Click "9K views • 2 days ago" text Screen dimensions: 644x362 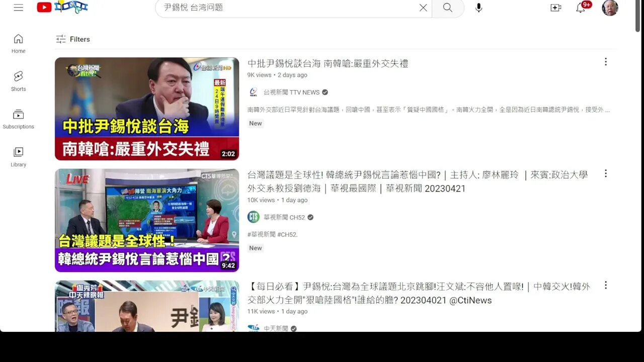coord(277,75)
